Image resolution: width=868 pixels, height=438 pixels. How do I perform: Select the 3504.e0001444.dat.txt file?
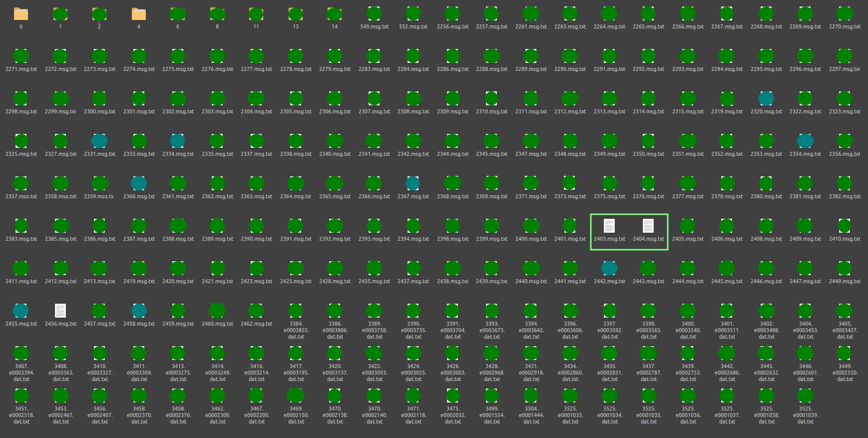click(531, 396)
